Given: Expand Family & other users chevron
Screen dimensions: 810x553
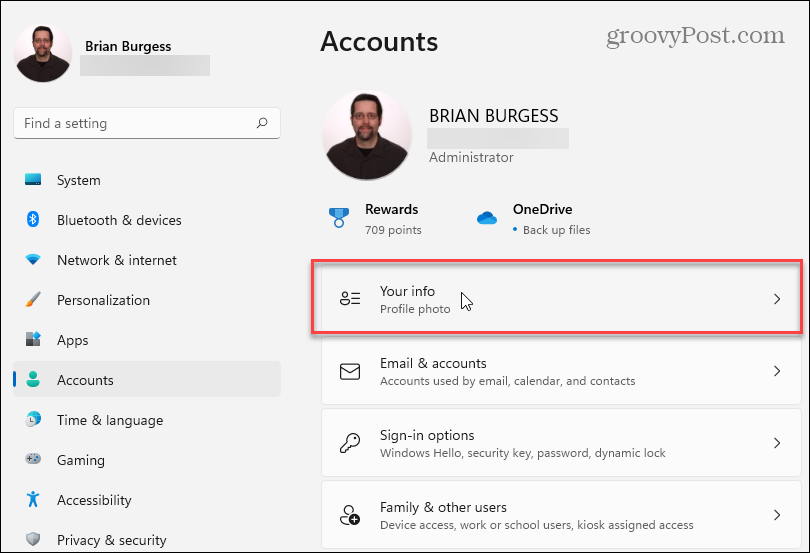Looking at the screenshot, I should 776,514.
